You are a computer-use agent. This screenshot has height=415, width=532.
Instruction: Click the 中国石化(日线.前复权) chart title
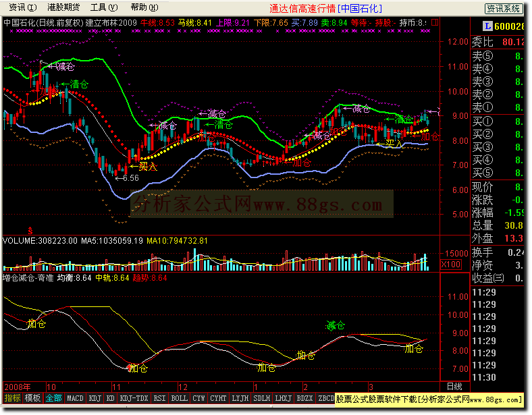point(43,23)
